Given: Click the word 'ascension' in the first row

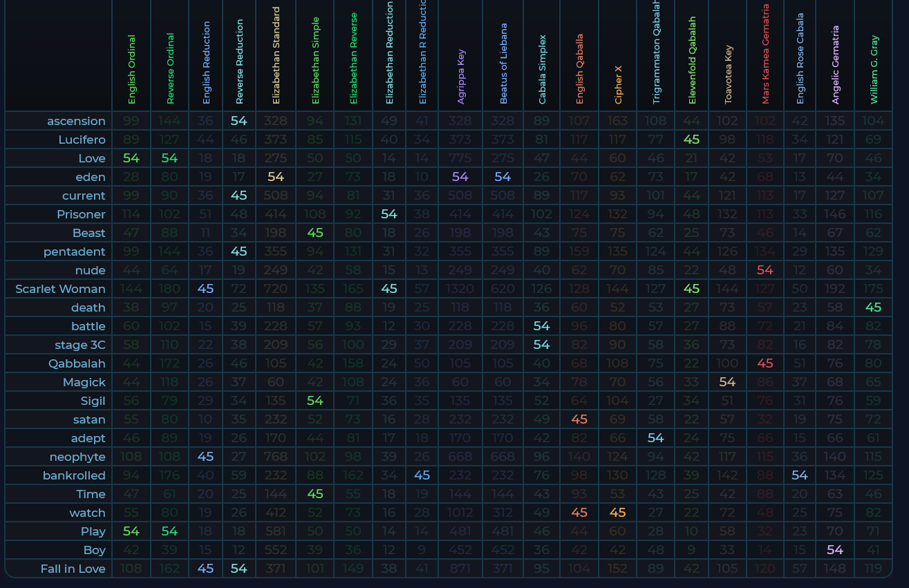Looking at the screenshot, I should pyautogui.click(x=76, y=121).
